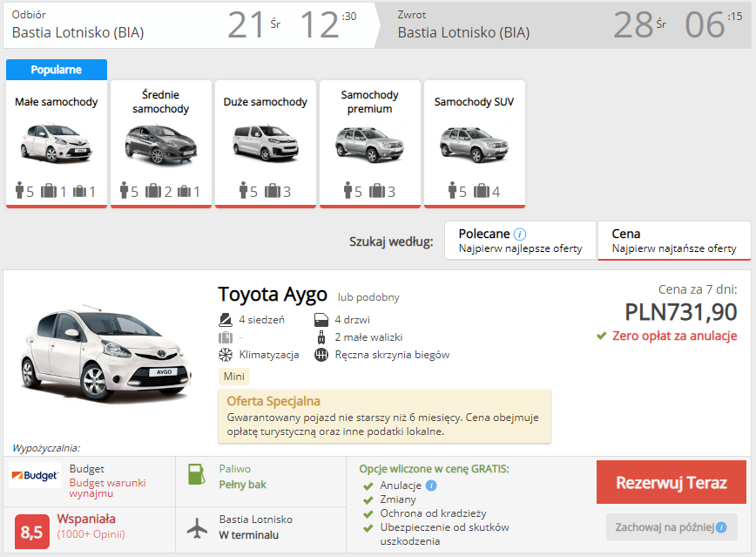Open the Popularne tab
This screenshot has height=557, width=756.
57,70
